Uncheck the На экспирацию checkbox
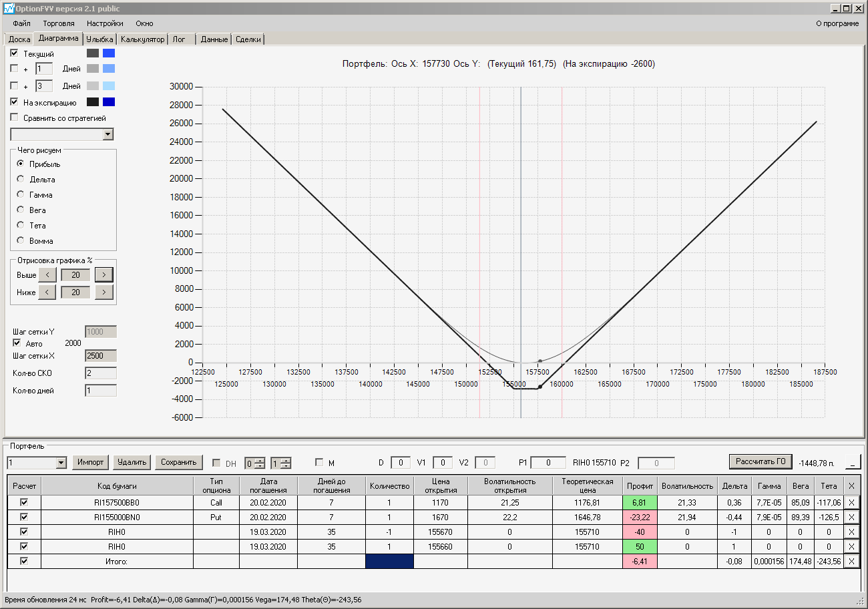This screenshot has width=868, height=609. 15,102
